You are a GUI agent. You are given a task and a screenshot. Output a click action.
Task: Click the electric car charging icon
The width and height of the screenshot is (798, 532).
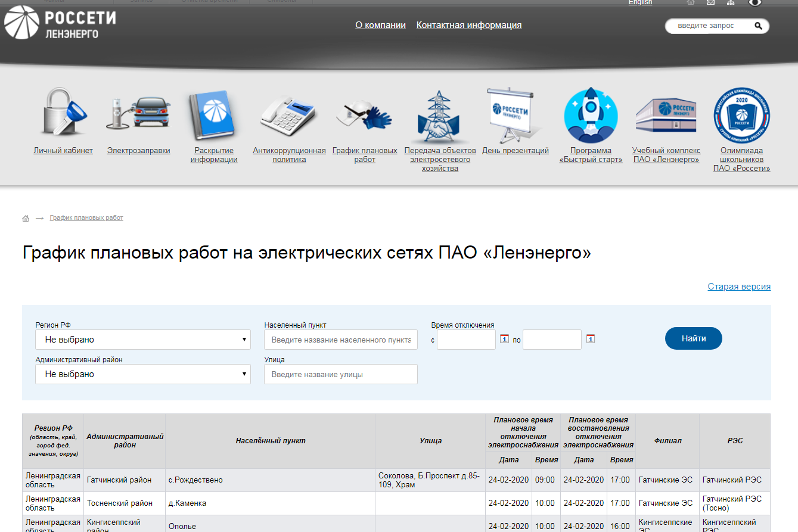pyautogui.click(x=138, y=113)
